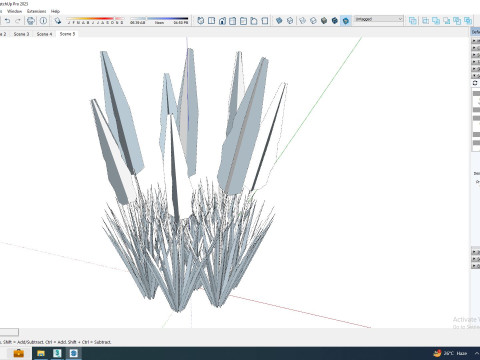Switch to Bottom view icon
Screen dimensions: 480x360
[265, 21]
